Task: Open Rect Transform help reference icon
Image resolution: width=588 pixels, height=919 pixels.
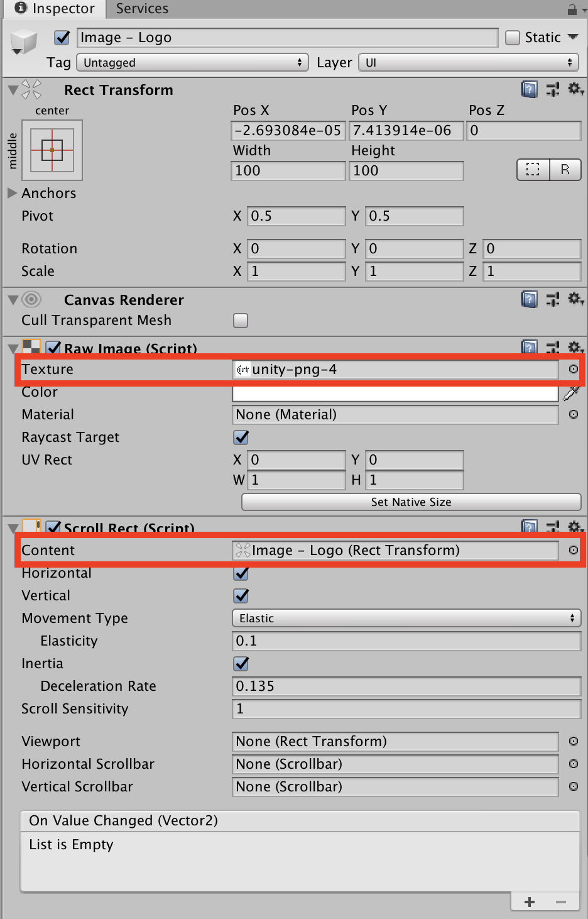Action: tap(530, 89)
